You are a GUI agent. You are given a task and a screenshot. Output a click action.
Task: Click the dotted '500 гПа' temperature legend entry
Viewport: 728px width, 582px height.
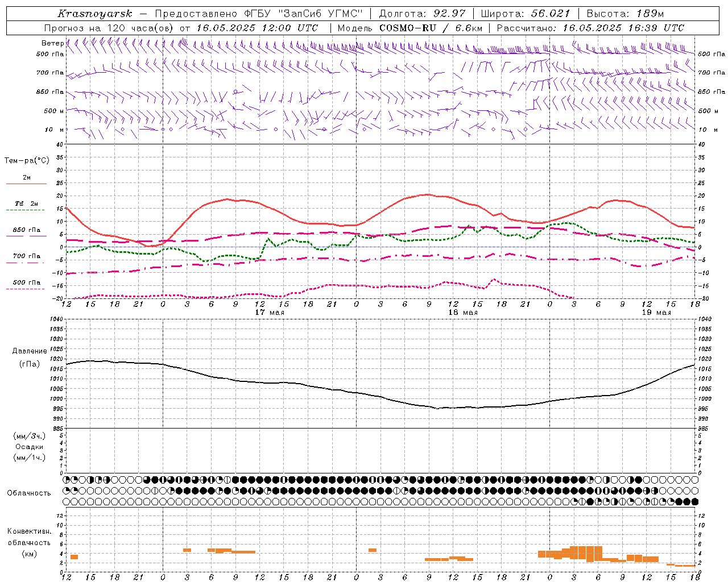(26, 282)
